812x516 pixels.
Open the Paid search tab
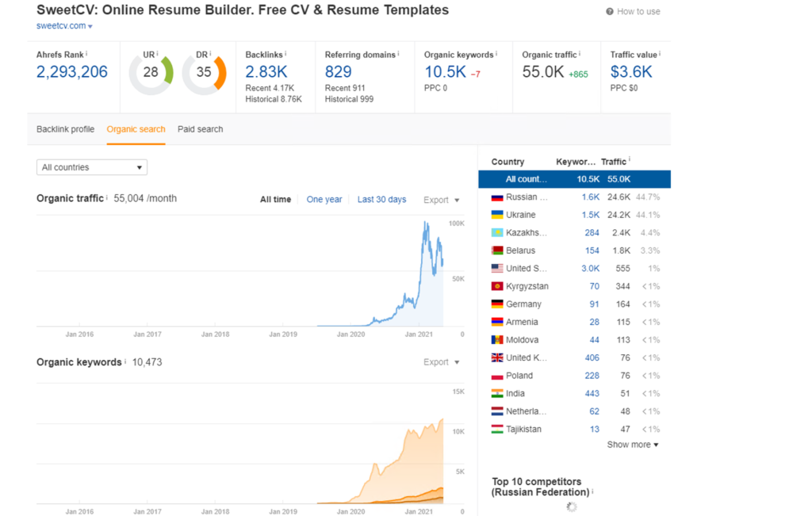[x=201, y=129]
